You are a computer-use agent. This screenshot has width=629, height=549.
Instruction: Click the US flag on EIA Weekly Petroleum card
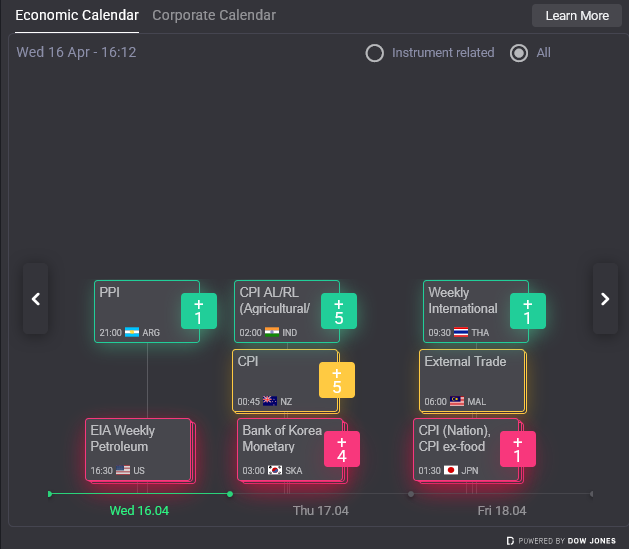click(x=123, y=469)
